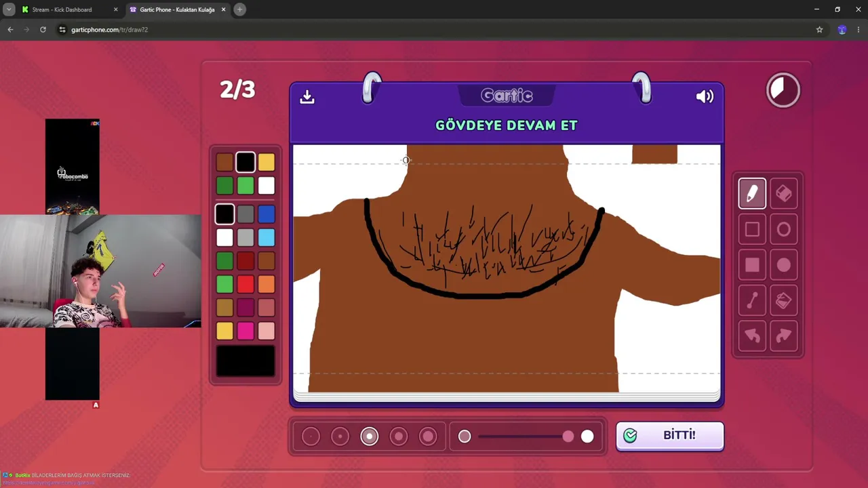Viewport: 868px width, 488px height.
Task: Pick brown from the recent colors row
Action: [224, 162]
